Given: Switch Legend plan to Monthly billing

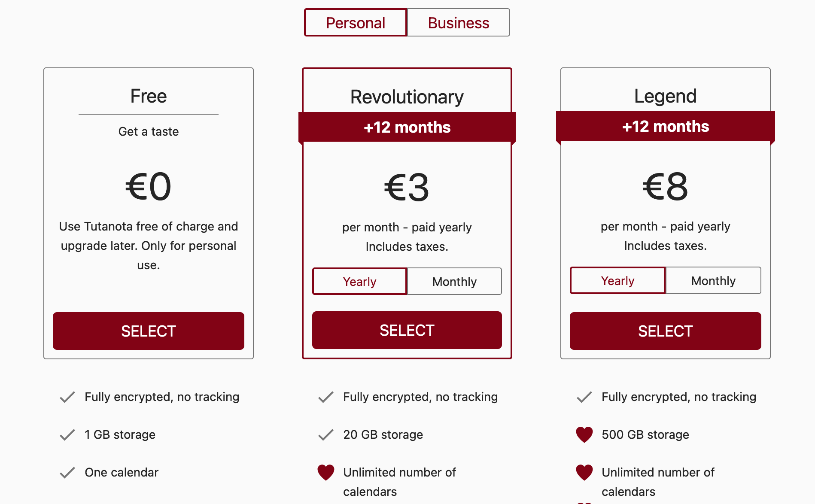Looking at the screenshot, I should click(713, 281).
